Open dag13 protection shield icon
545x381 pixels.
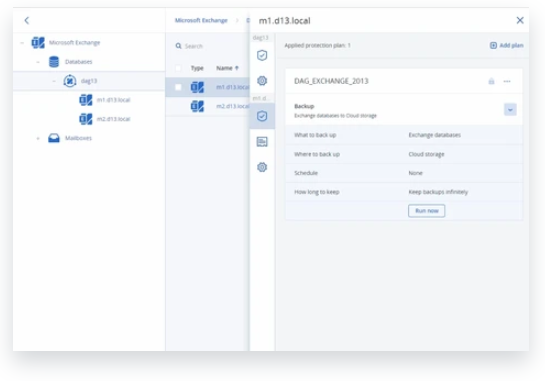pos(262,55)
